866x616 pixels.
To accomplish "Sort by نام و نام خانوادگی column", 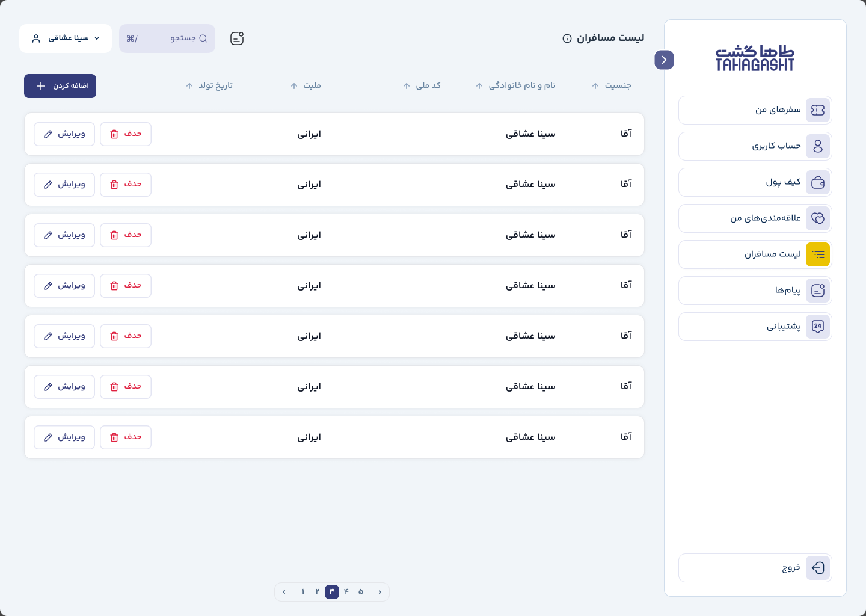I will (516, 85).
